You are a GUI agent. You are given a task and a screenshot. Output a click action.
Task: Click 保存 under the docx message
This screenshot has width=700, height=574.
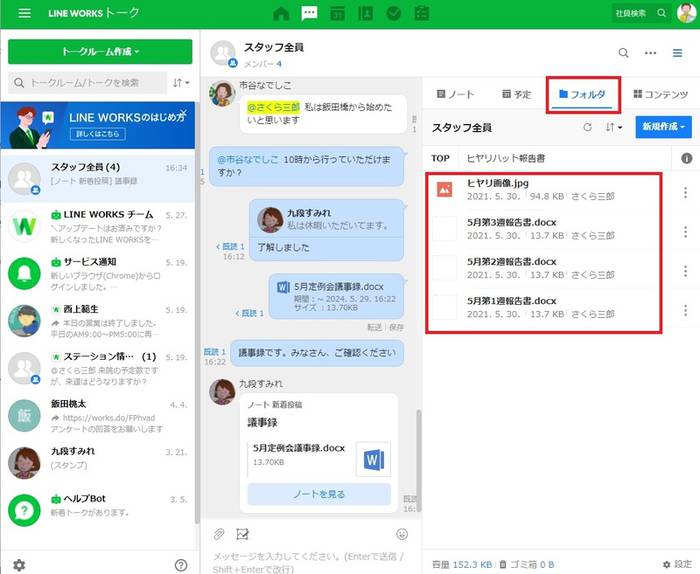(x=396, y=327)
